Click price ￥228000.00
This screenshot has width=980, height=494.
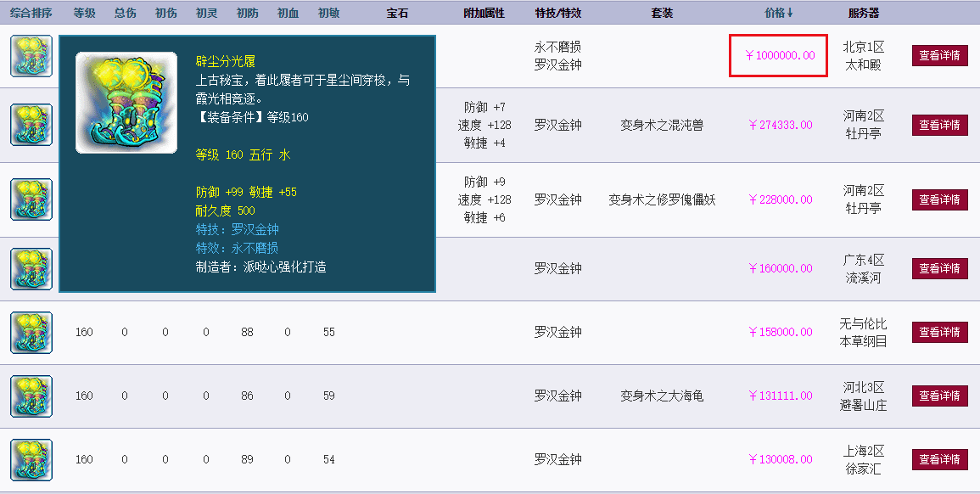pyautogui.click(x=781, y=199)
